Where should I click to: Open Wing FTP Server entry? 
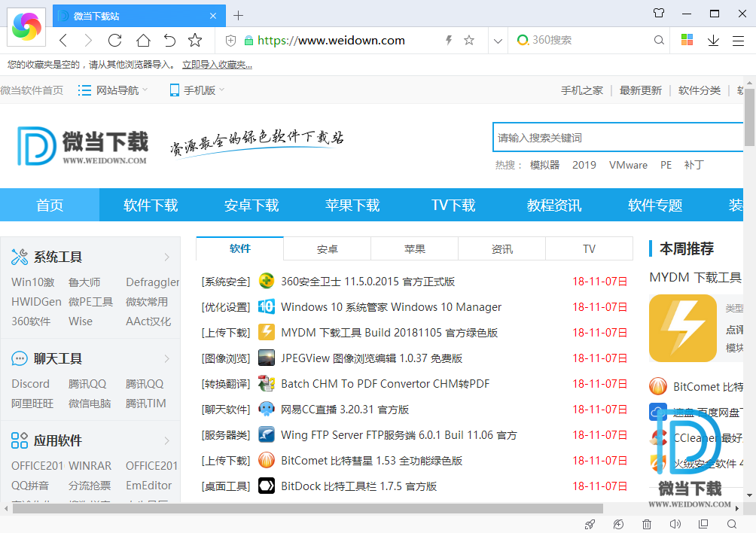tap(399, 434)
